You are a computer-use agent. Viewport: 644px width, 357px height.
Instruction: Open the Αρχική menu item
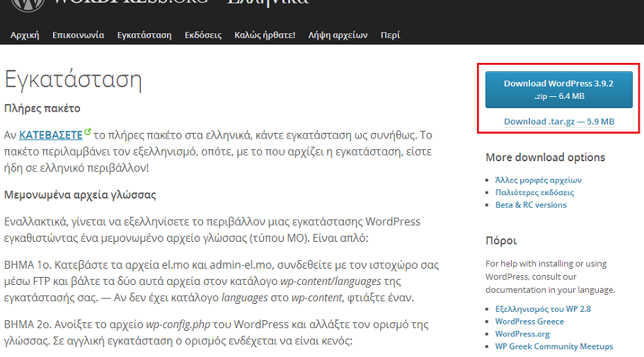(25, 35)
